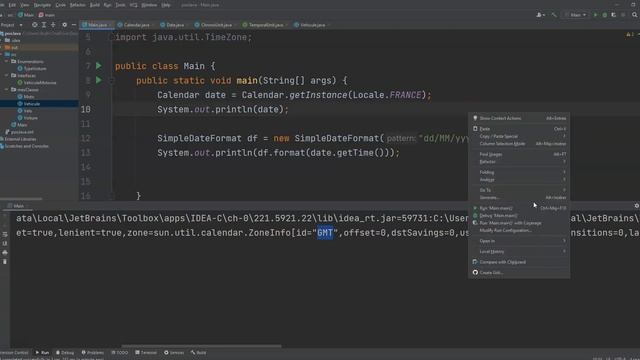Screen dimensions: 640x360
Task: Click the green Run button in top toolbar
Action: click(x=596, y=15)
